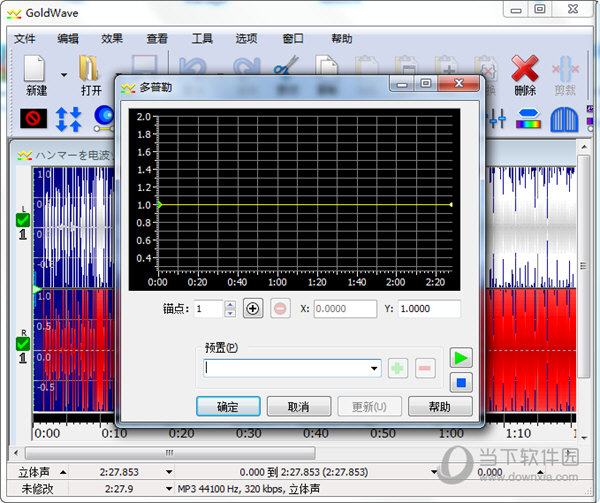
Task: Select the left anchor point on yellow line
Action: (160, 205)
